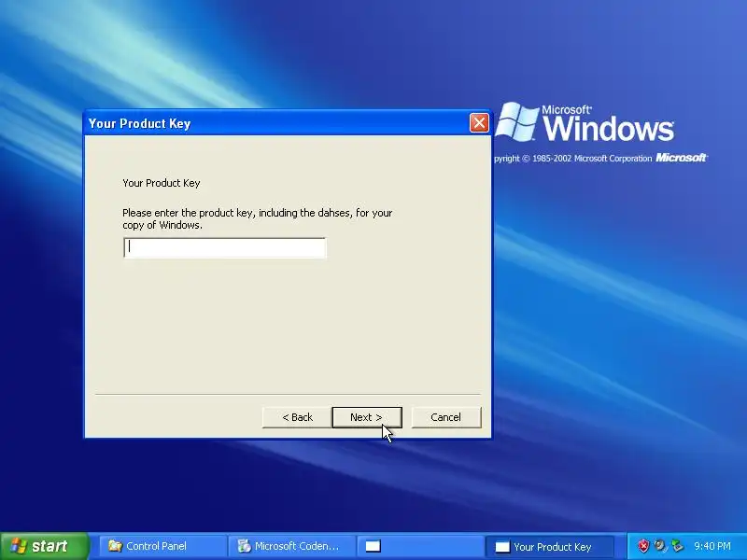747x560 pixels.
Task: Switch to Control Panel taskbar item
Action: 162,546
